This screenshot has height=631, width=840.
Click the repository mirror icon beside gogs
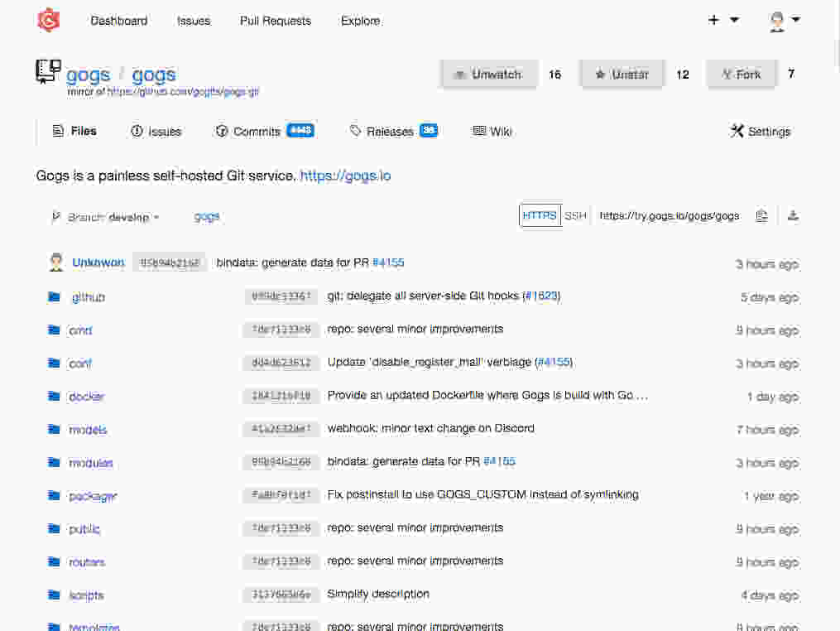48,71
